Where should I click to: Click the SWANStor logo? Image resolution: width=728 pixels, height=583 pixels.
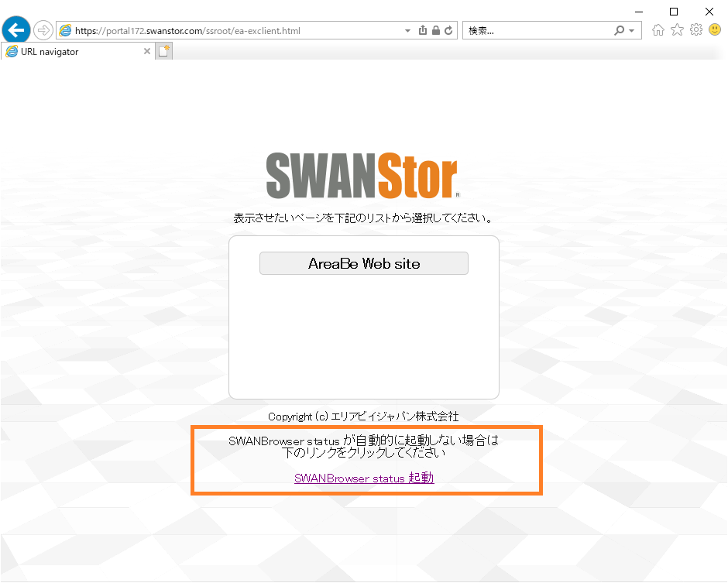[x=362, y=176]
